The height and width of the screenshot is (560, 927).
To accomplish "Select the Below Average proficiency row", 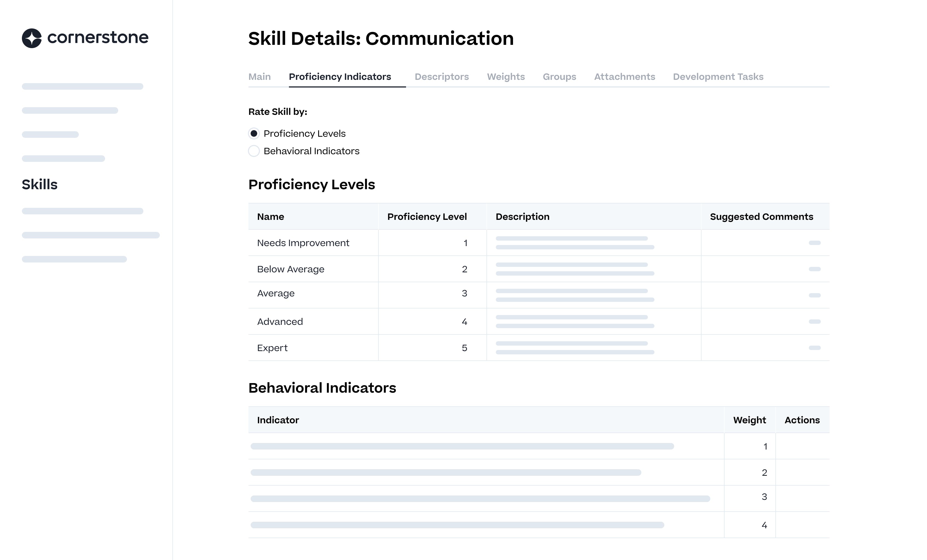I will [x=291, y=269].
